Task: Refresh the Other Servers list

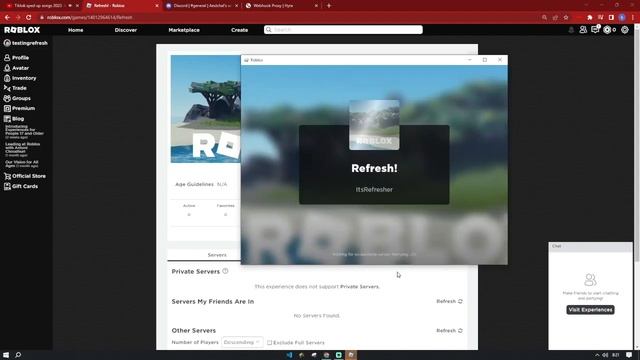Action: tap(449, 331)
